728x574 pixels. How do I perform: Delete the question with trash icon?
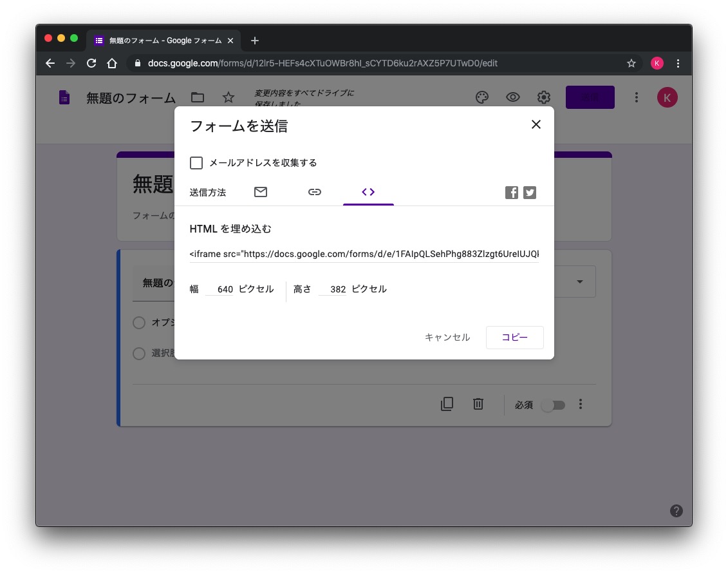coord(478,404)
